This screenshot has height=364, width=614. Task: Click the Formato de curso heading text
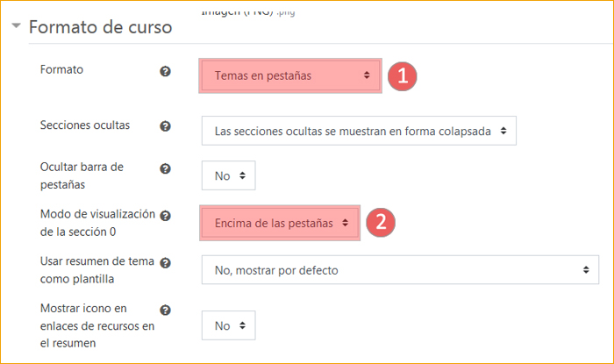[x=100, y=26]
